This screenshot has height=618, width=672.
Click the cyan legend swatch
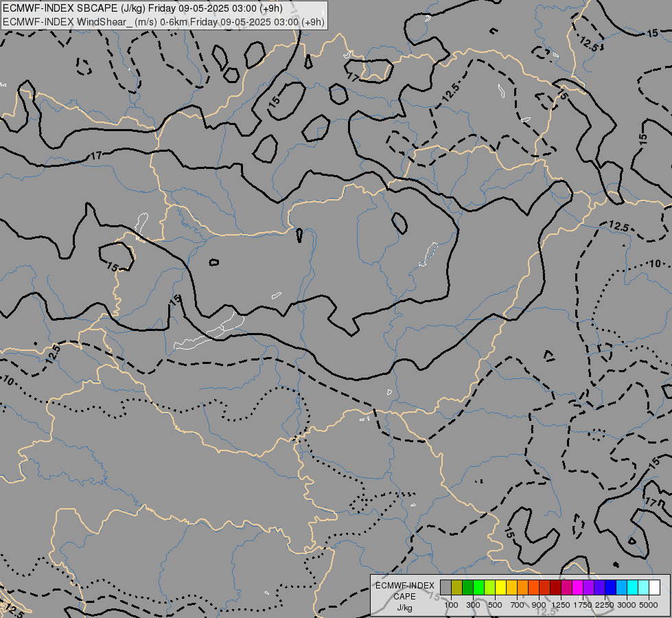tap(632, 587)
